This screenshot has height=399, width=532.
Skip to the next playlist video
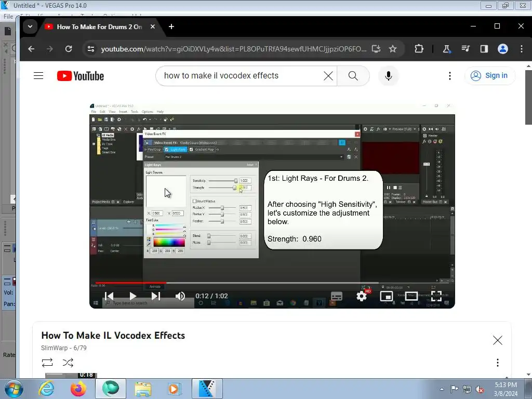[156, 296]
